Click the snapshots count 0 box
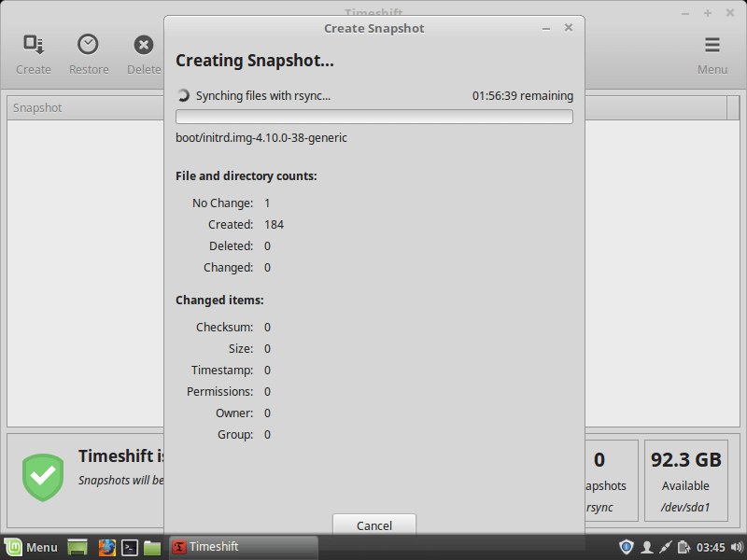Screen dimensions: 747x560 tap(612, 481)
